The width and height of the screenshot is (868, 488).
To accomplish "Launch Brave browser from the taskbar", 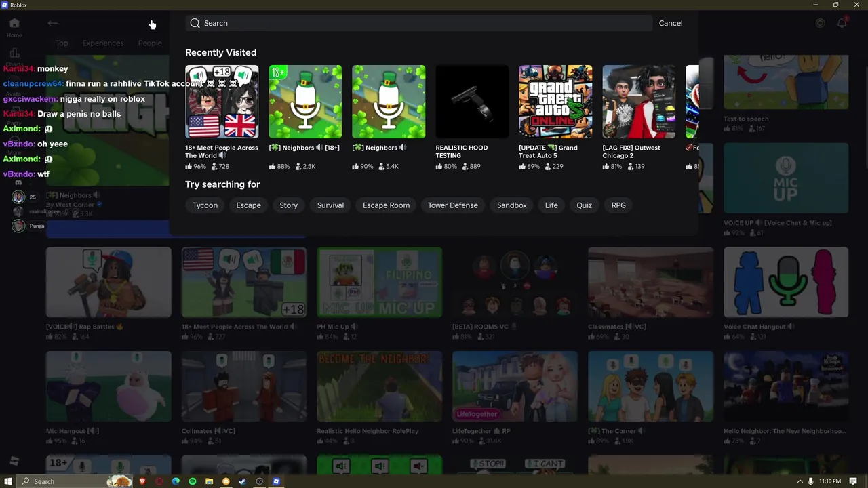I will click(142, 481).
